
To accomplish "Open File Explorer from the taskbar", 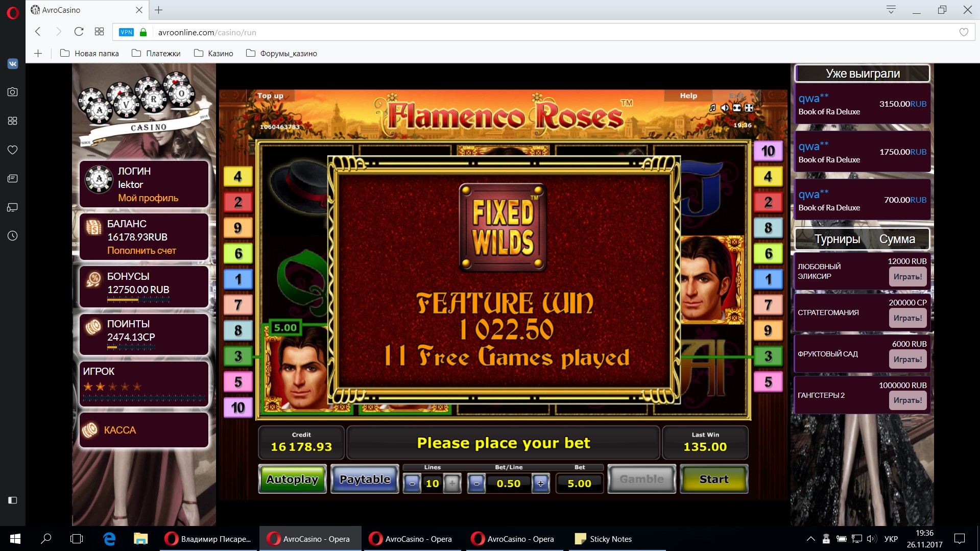I will pos(140,539).
